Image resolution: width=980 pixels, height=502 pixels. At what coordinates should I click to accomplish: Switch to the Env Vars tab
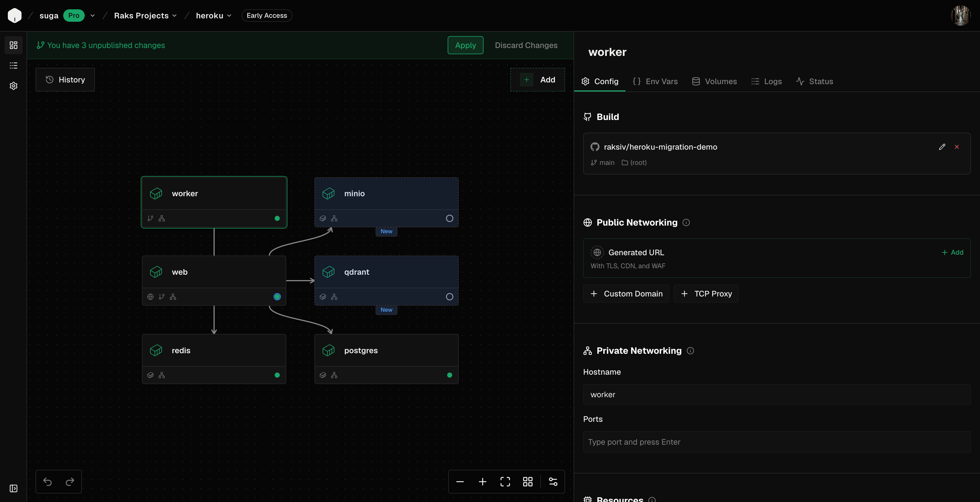coord(655,81)
